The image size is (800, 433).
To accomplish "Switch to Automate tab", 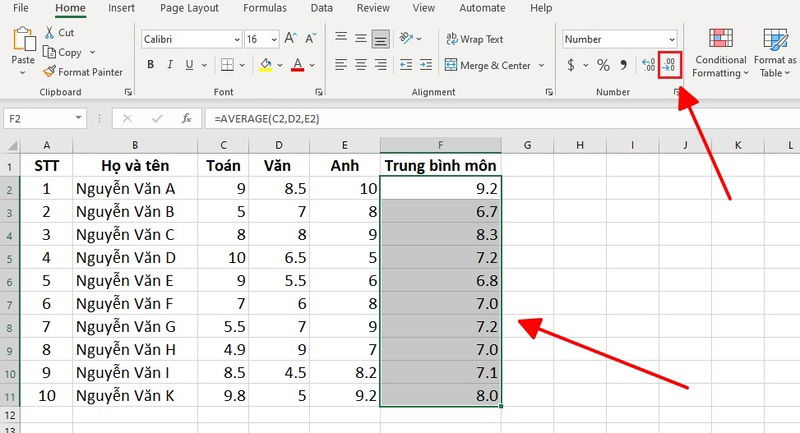I will 482,8.
